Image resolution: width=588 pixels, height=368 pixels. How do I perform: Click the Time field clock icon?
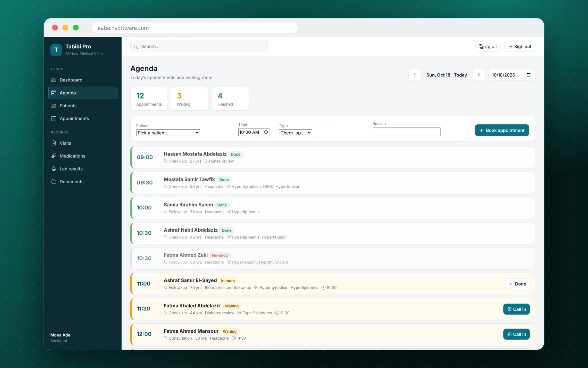266,132
